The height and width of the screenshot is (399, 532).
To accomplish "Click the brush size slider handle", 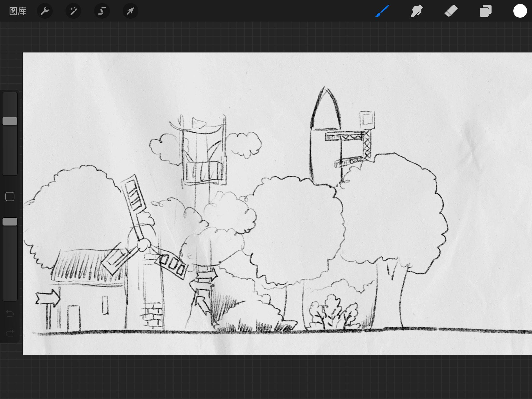I will click(10, 121).
